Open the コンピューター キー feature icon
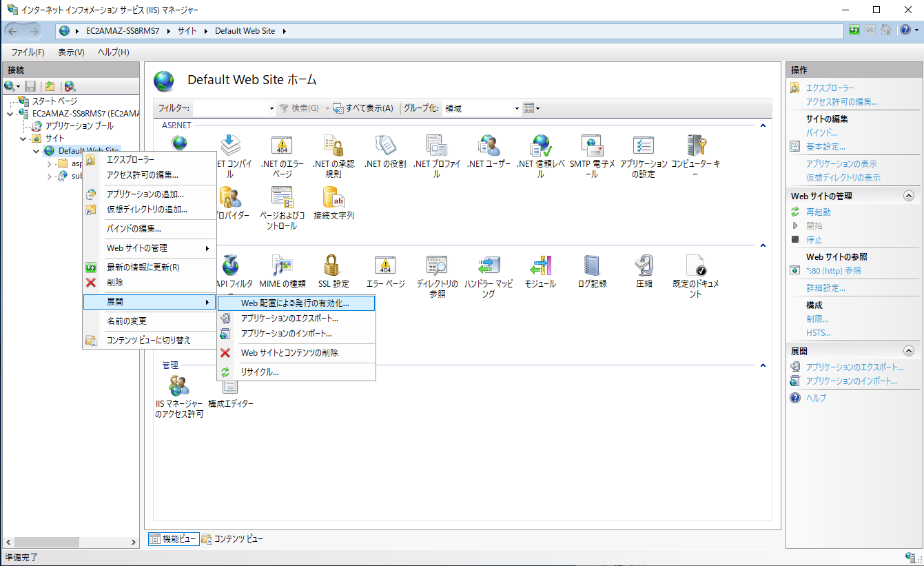This screenshot has height=566, width=924. [x=695, y=145]
